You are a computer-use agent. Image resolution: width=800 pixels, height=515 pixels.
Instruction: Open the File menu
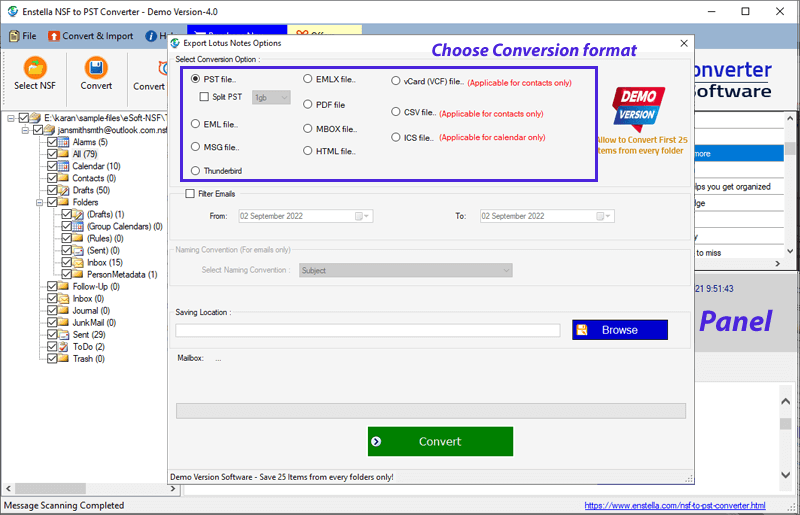tap(23, 36)
